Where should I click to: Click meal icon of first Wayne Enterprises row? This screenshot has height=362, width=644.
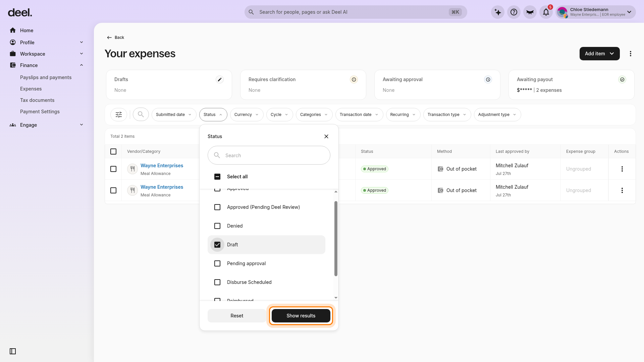click(132, 169)
